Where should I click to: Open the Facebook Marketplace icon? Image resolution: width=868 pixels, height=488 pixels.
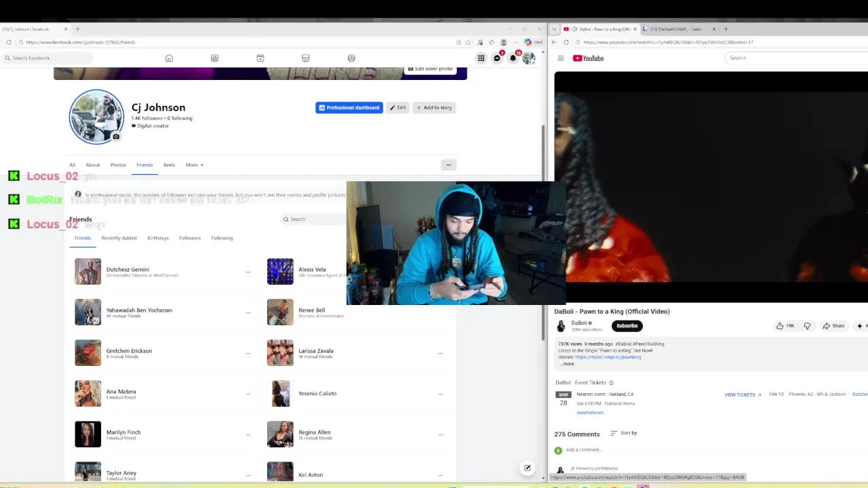click(x=306, y=58)
